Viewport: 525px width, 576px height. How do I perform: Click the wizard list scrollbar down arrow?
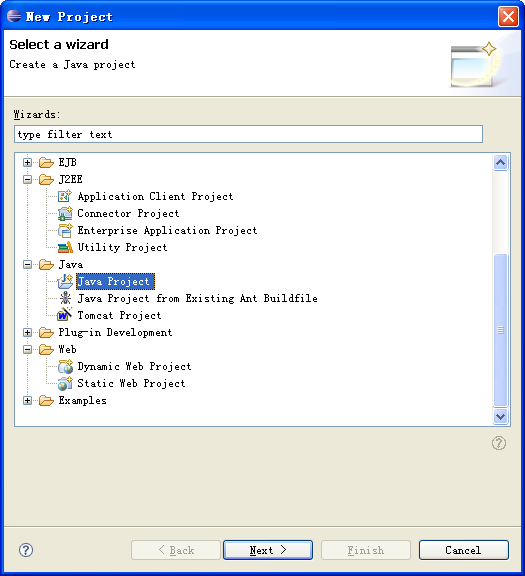click(500, 417)
